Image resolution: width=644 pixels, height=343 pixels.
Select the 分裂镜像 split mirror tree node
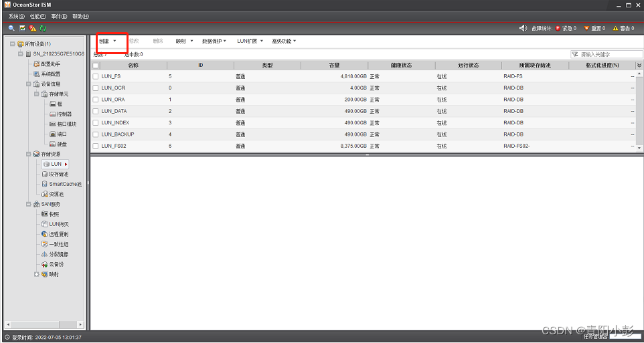pos(55,254)
